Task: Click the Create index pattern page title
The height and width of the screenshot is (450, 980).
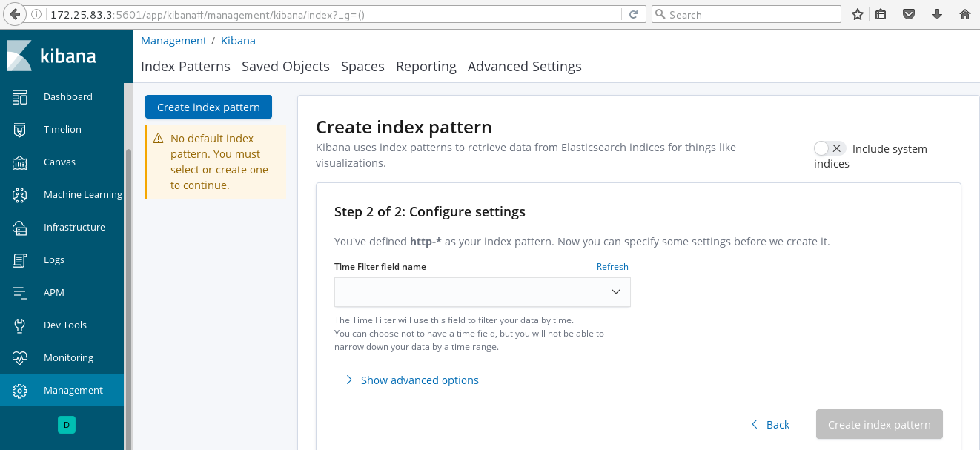Action: pos(404,128)
